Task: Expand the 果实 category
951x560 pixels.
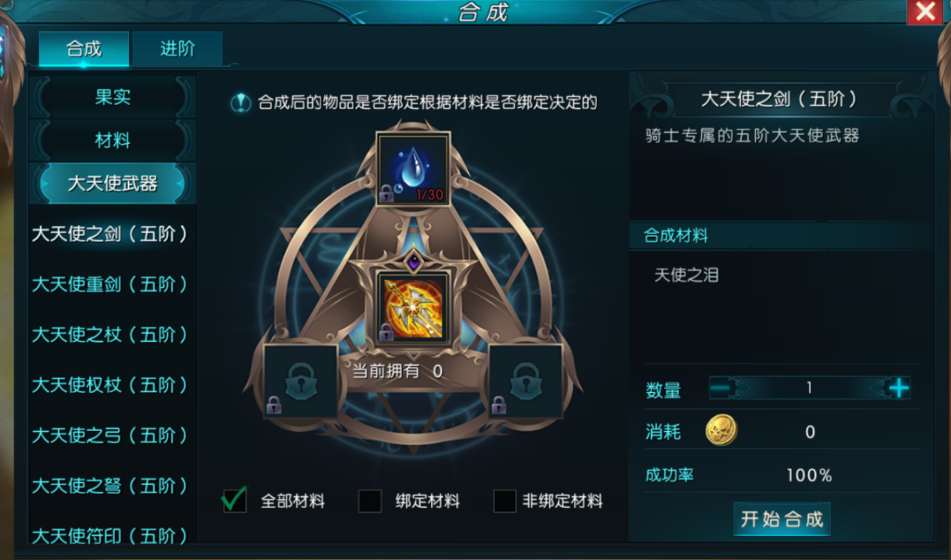Action: point(112,97)
